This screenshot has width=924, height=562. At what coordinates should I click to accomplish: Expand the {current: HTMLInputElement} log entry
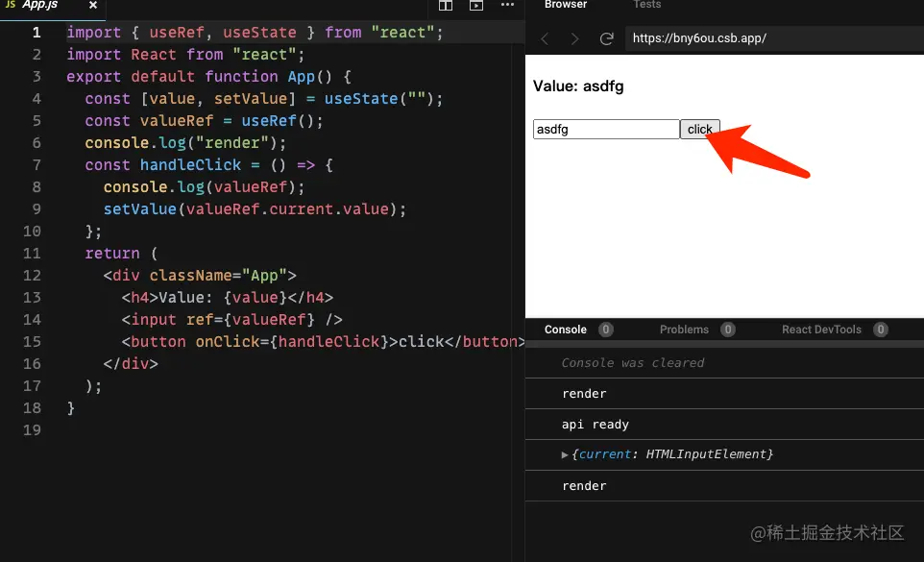tap(565, 454)
